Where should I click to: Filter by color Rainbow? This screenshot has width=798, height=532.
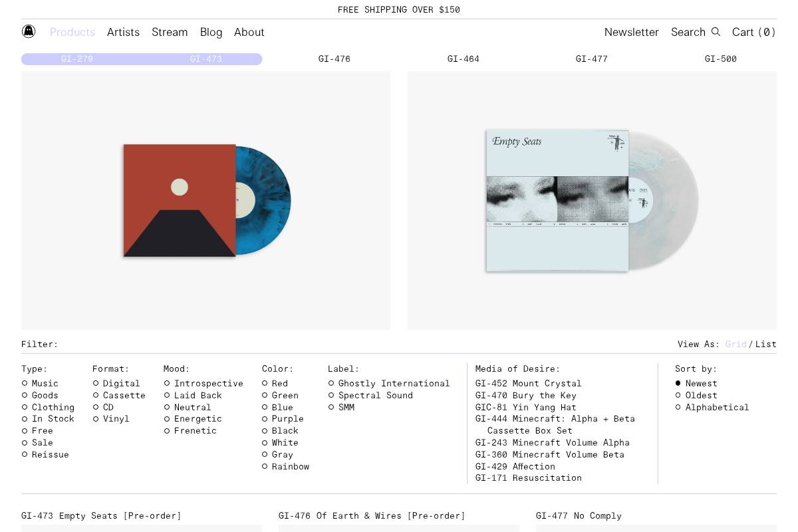pyautogui.click(x=286, y=467)
